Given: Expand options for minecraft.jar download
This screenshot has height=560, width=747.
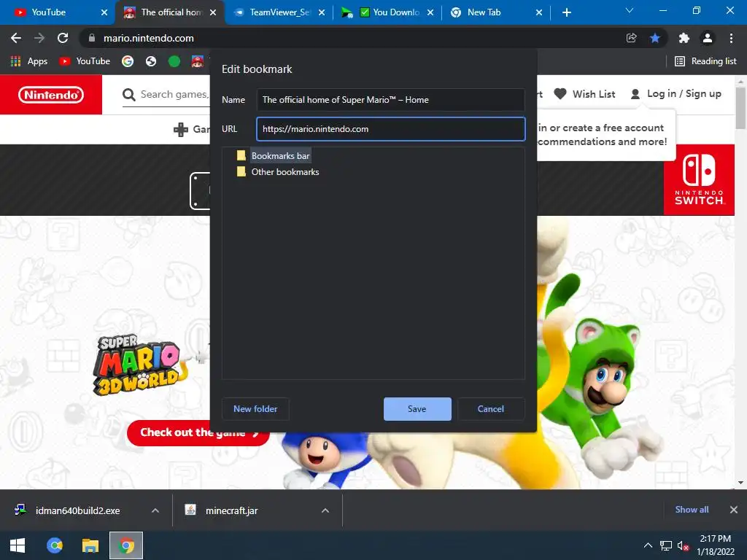Looking at the screenshot, I should coord(325,510).
